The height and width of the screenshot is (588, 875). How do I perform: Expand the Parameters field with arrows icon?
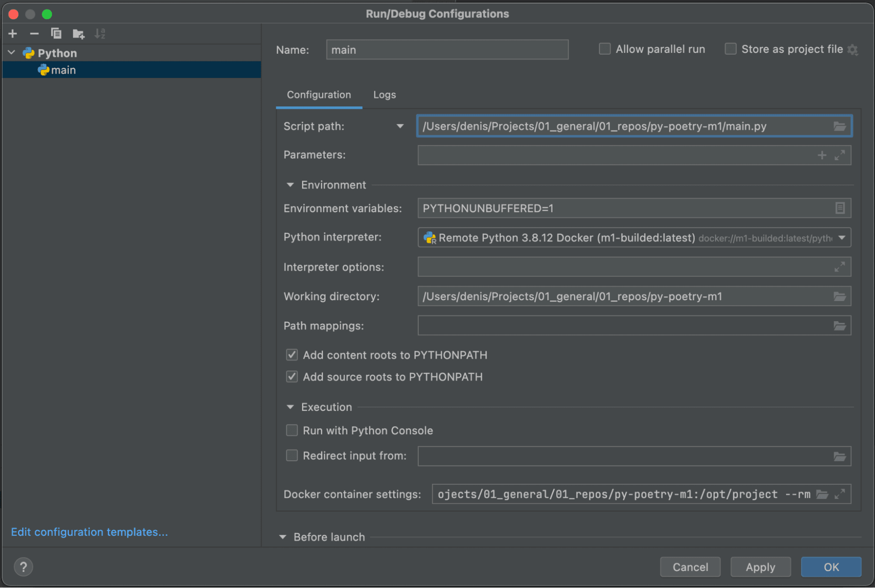coord(839,155)
